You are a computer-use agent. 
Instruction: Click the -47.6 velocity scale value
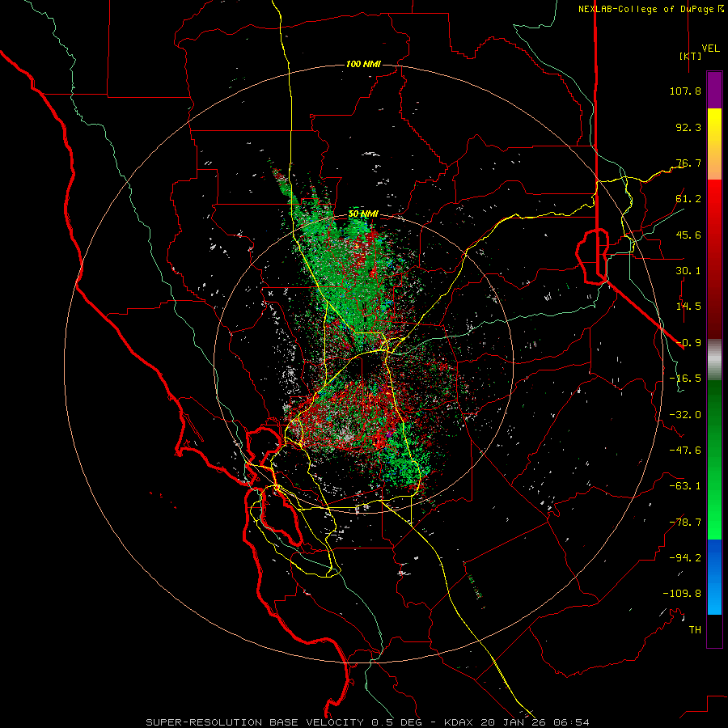click(x=685, y=451)
